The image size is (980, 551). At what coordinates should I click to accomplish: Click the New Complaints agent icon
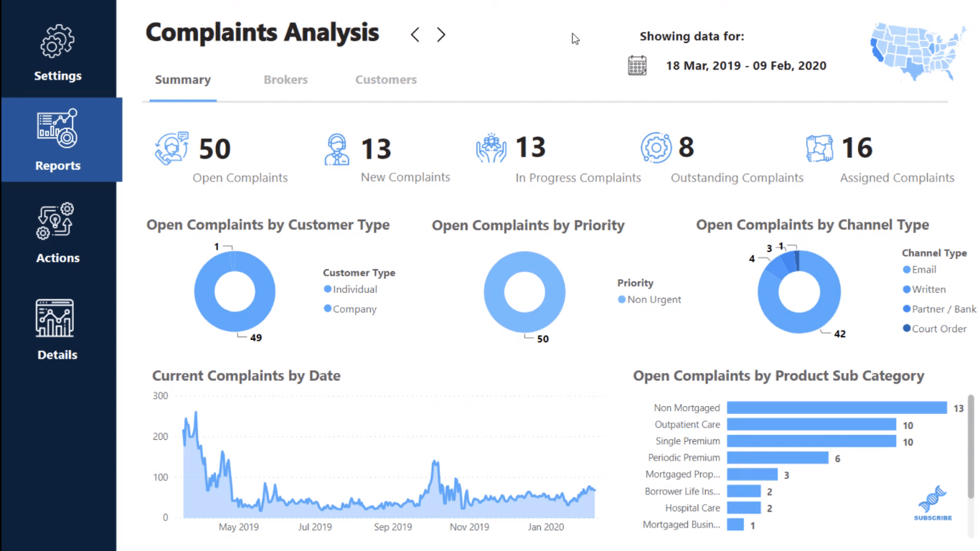click(x=337, y=149)
